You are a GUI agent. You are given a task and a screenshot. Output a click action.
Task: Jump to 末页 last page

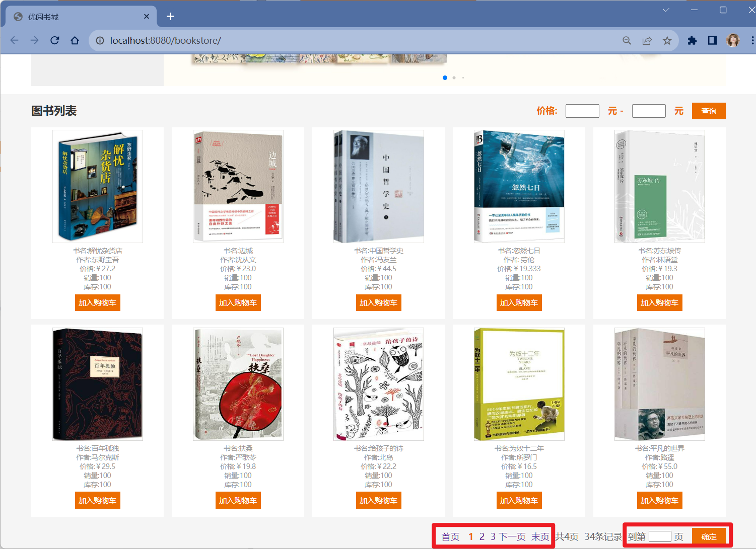tap(540, 537)
